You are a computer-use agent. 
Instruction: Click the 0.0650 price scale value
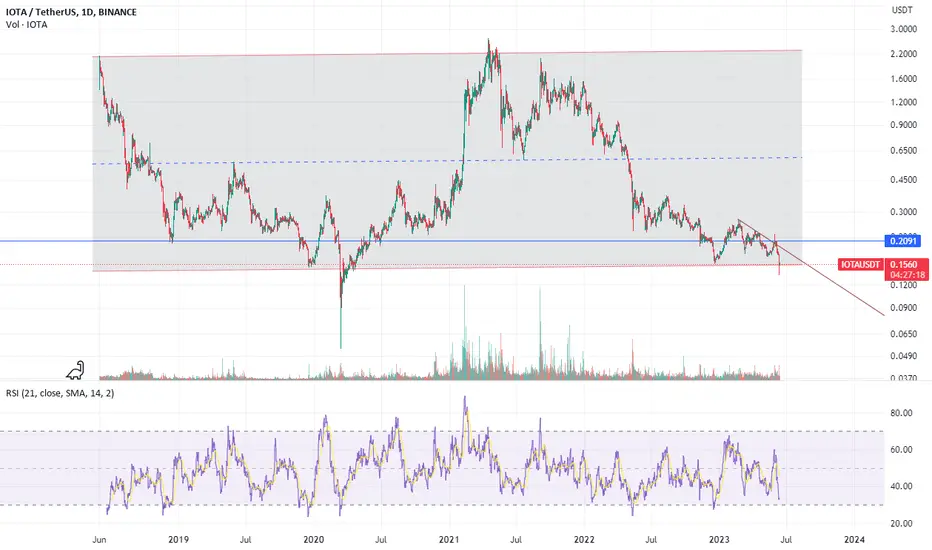(903, 334)
